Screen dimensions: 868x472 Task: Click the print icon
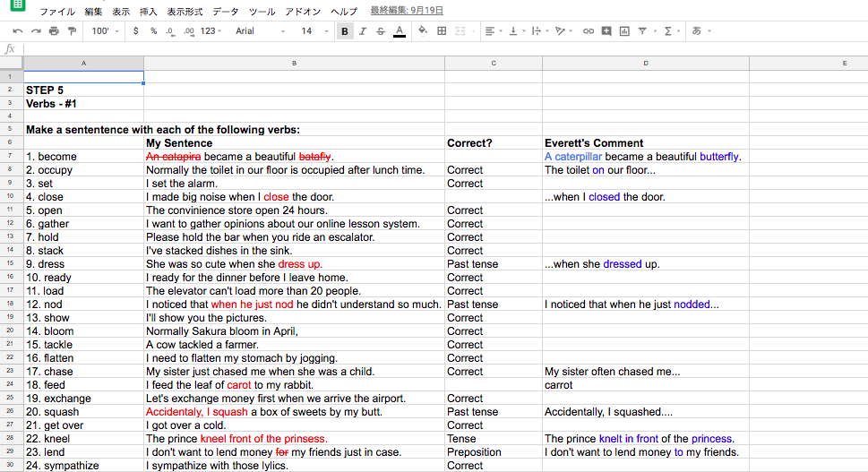54,31
